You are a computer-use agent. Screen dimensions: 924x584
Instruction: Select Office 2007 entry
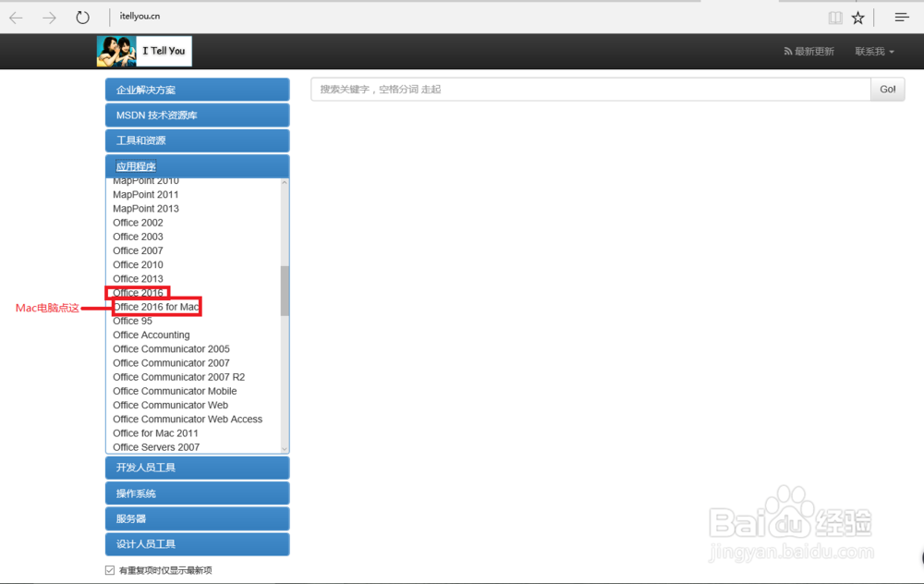point(138,250)
